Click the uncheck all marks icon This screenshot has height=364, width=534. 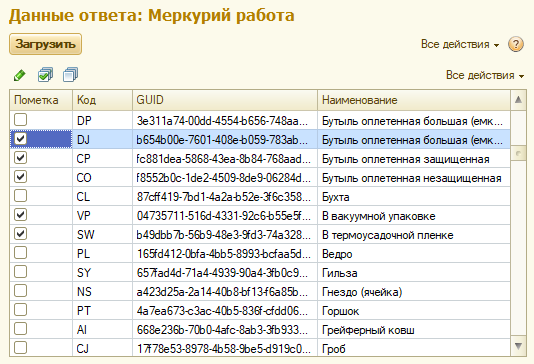70,75
